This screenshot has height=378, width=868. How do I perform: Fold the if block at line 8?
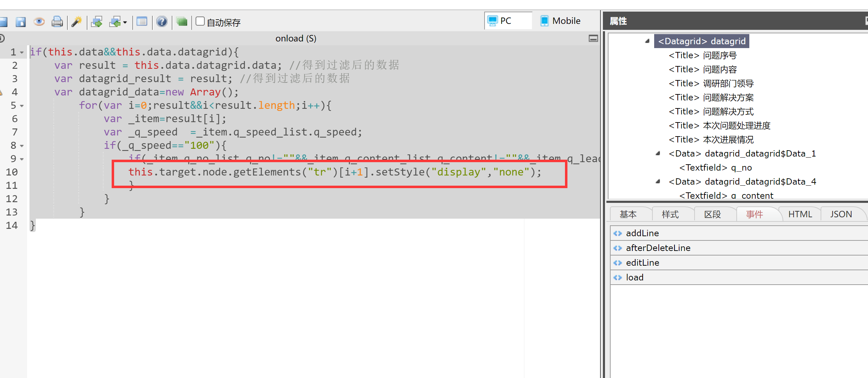22,146
